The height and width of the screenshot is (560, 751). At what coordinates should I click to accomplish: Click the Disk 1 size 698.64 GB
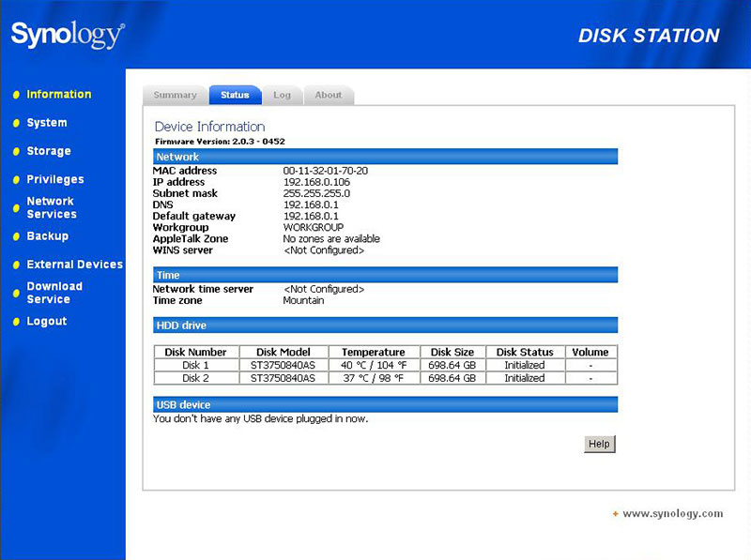pos(452,365)
